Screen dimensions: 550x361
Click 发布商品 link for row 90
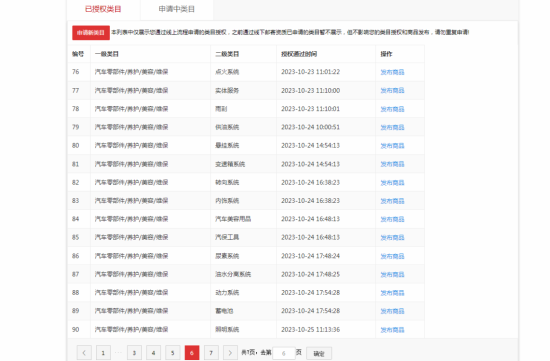pos(393,329)
